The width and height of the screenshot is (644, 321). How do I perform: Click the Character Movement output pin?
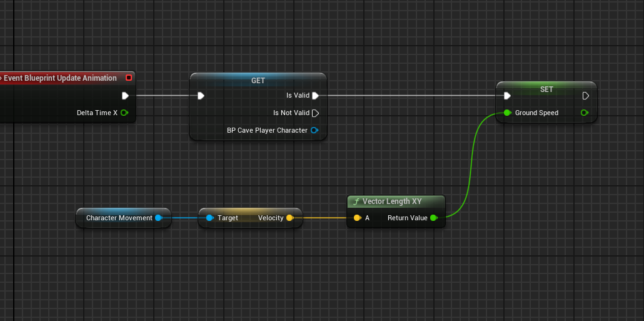(x=159, y=218)
